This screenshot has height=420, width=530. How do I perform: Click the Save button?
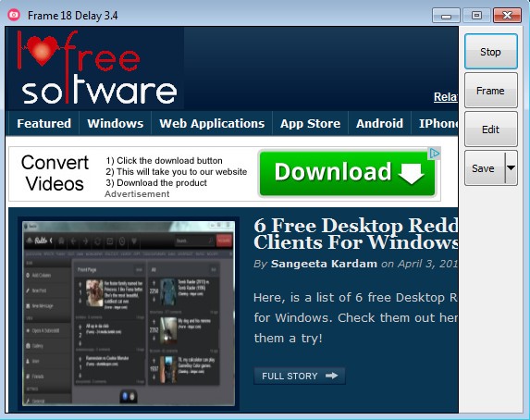tap(485, 168)
